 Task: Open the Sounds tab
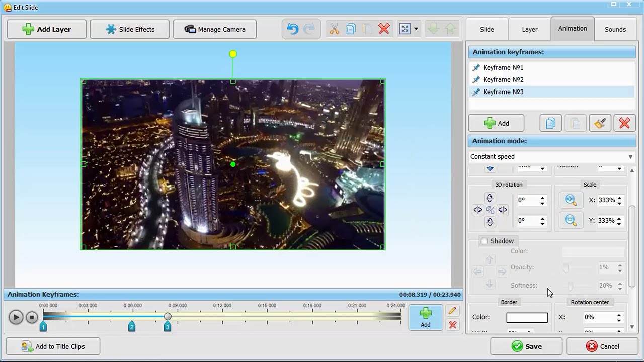[x=615, y=29]
